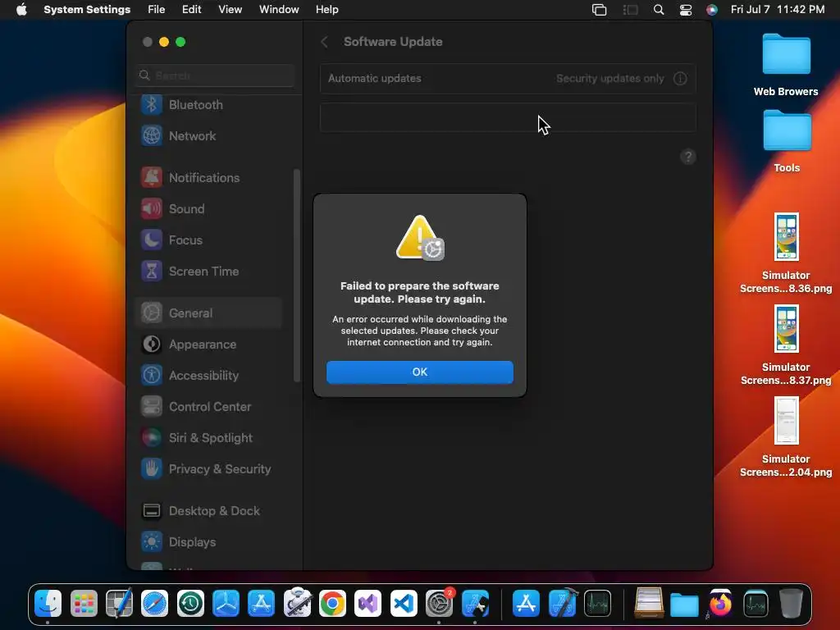The image size is (840, 630).
Task: Click the help question mark button
Action: pos(688,157)
